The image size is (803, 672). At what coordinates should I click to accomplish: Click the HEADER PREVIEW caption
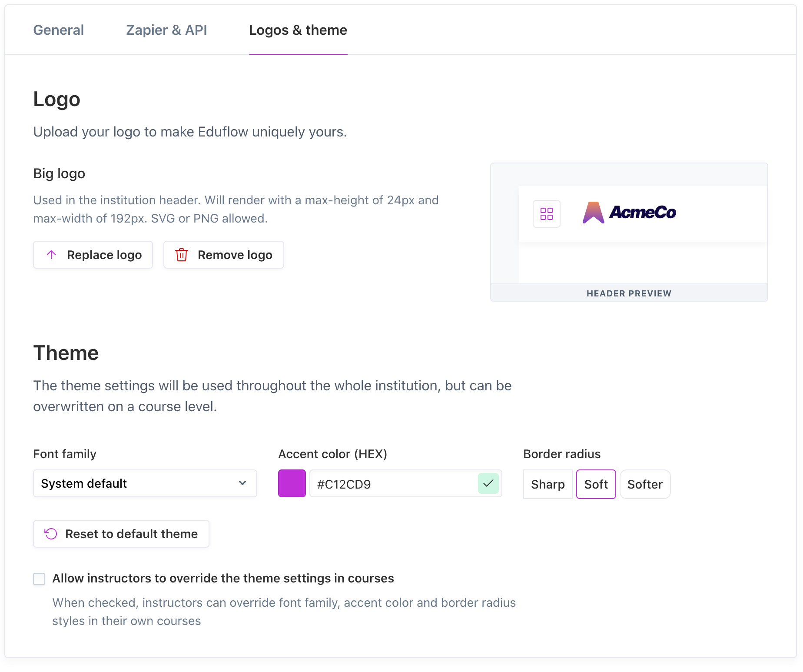pos(629,293)
